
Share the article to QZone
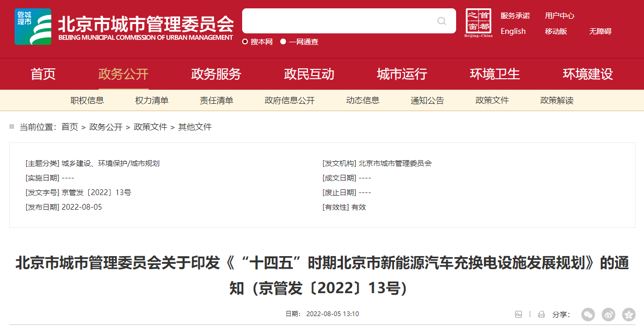628,315
